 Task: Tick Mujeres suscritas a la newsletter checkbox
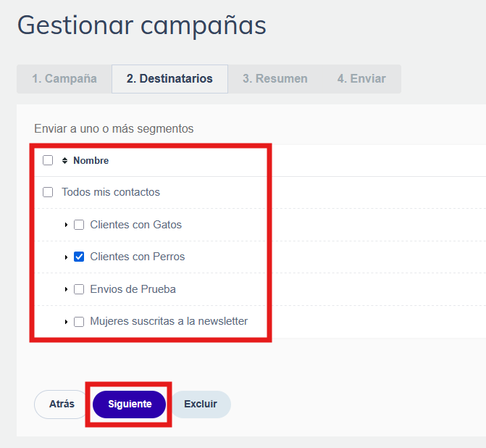(79, 321)
